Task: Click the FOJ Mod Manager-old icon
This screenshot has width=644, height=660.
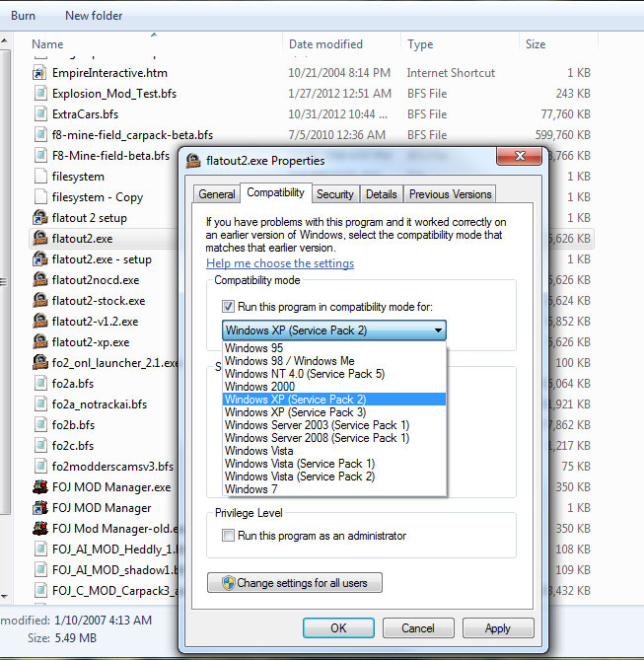Action: [x=40, y=528]
